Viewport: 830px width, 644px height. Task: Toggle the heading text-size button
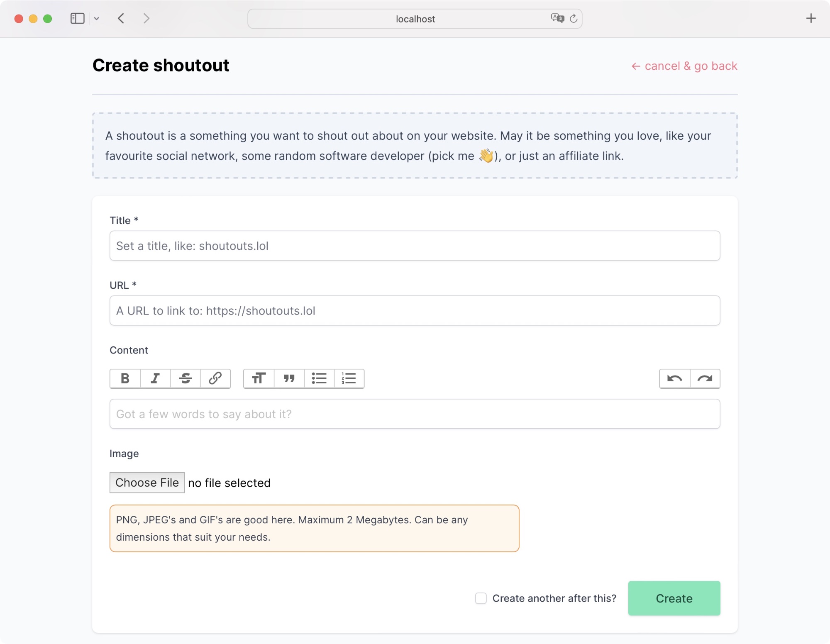(x=259, y=378)
